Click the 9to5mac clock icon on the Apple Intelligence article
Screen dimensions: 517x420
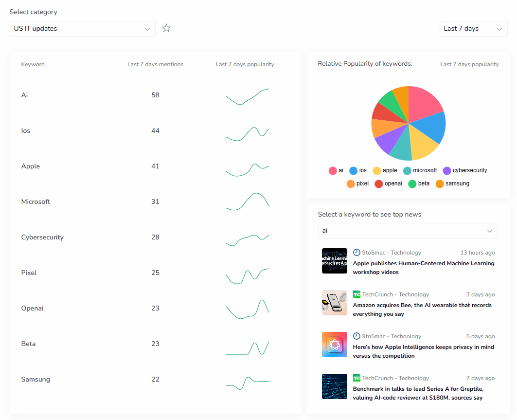pos(356,336)
